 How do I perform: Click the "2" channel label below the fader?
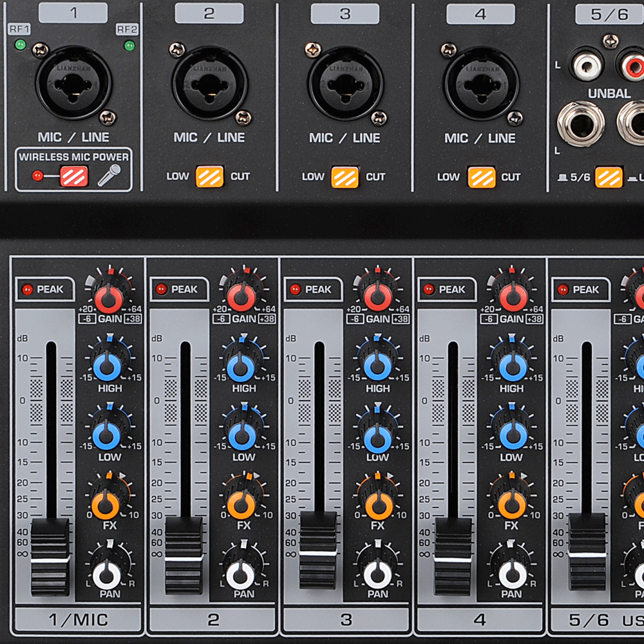coord(213,620)
